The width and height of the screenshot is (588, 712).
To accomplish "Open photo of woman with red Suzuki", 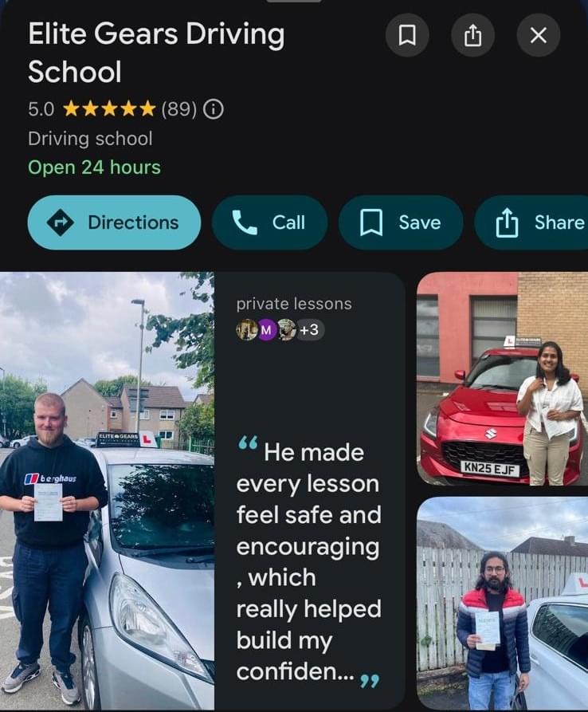I will [502, 379].
